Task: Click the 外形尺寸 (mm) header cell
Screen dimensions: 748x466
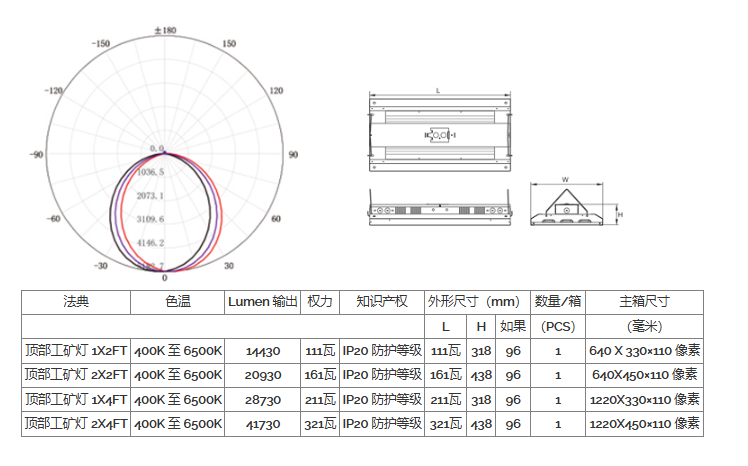Action: [474, 302]
